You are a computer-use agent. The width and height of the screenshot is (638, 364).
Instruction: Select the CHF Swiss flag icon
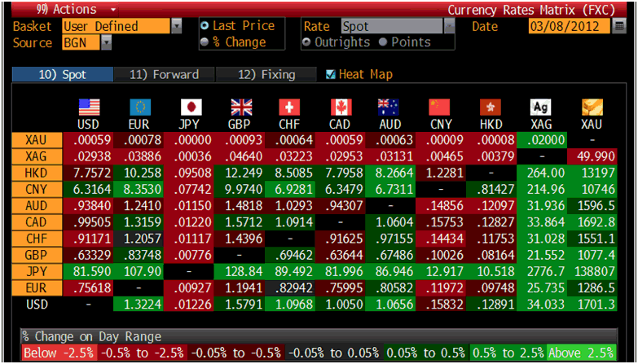coord(290,107)
